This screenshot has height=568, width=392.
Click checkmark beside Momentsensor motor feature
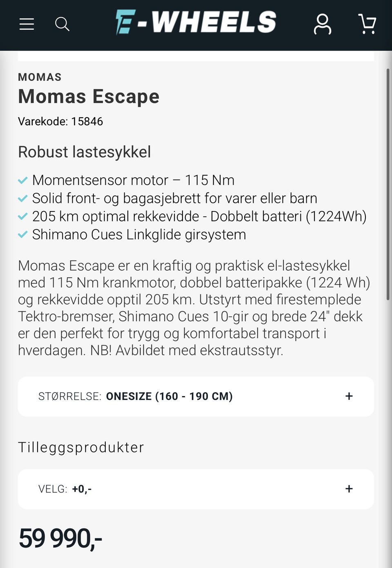tap(23, 180)
